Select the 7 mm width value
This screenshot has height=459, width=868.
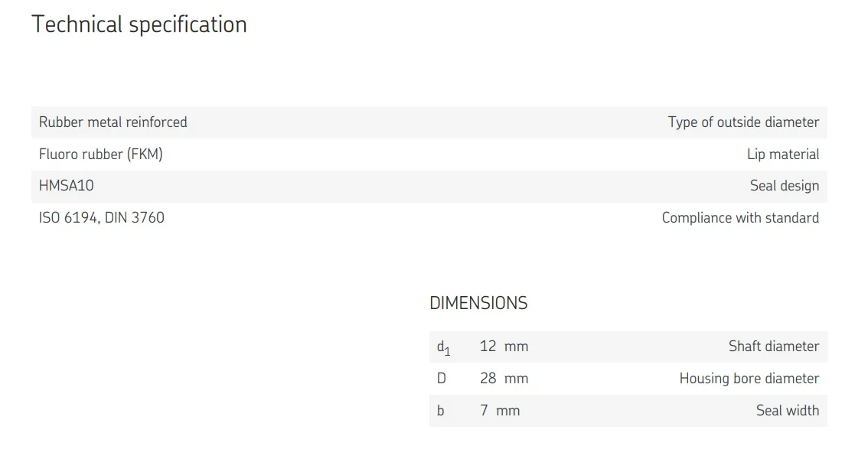coord(500,411)
